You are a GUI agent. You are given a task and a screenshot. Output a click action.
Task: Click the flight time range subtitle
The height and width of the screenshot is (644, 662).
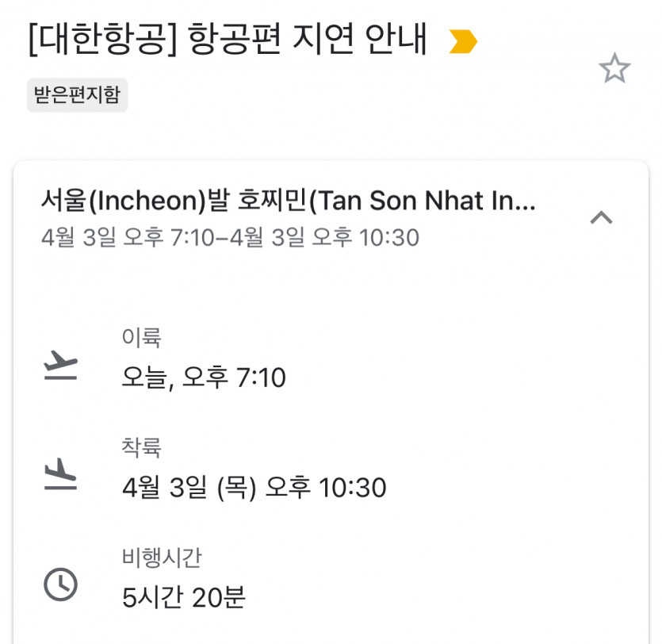pos(230,237)
